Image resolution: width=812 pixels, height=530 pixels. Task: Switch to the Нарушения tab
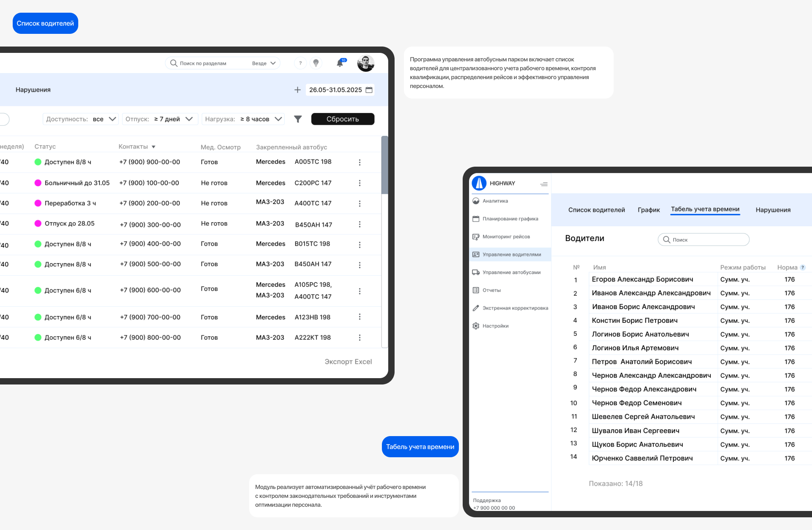pyautogui.click(x=773, y=209)
